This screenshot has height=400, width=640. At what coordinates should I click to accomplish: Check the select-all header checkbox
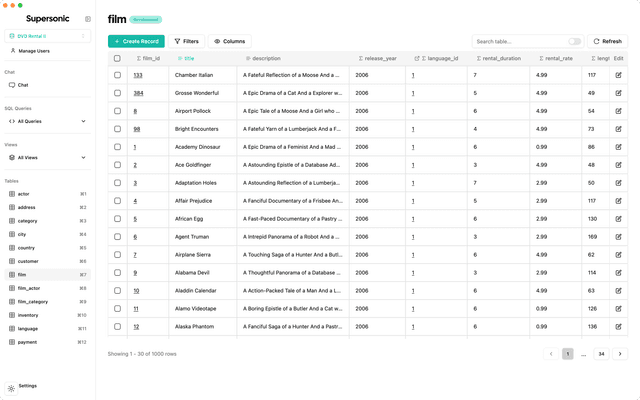(x=117, y=59)
